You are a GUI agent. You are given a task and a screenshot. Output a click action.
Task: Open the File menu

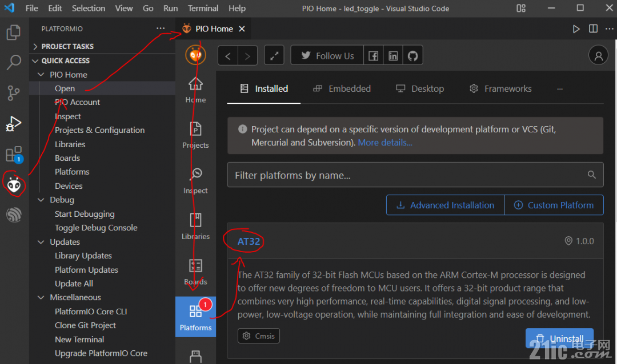tap(31, 8)
